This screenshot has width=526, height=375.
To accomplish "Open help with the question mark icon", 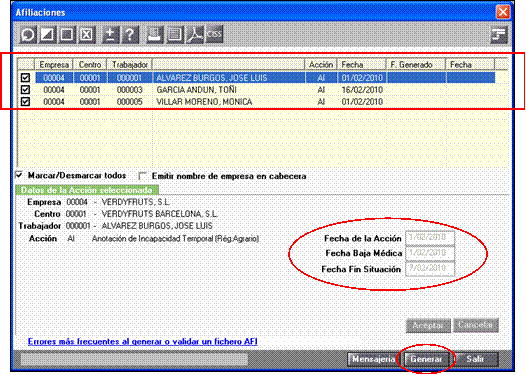I will coord(129,34).
